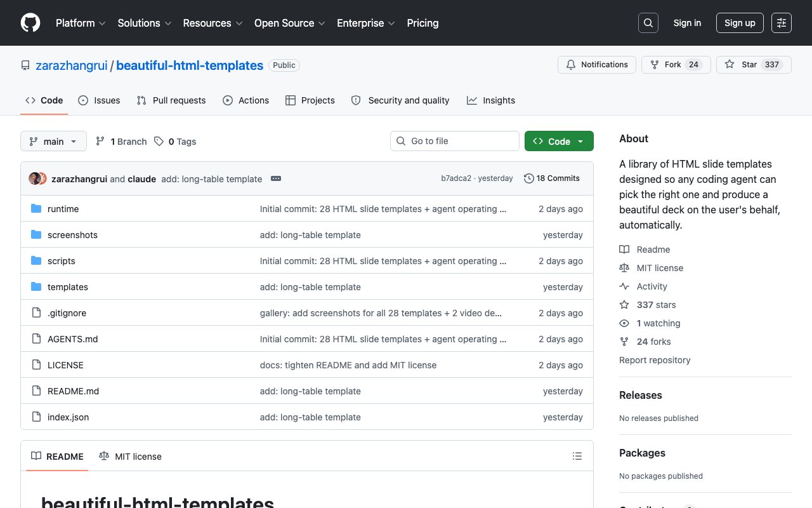
Task: Switch to the Code tab
Action: (44, 100)
